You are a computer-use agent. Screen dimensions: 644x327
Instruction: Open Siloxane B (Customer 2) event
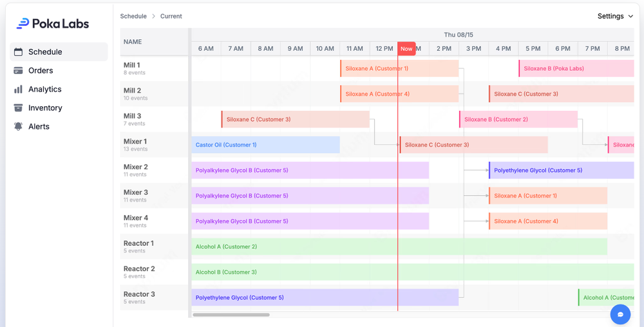(518, 119)
